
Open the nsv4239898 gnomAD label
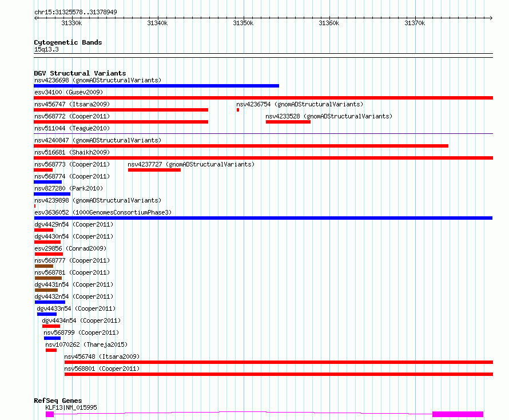[98, 200]
